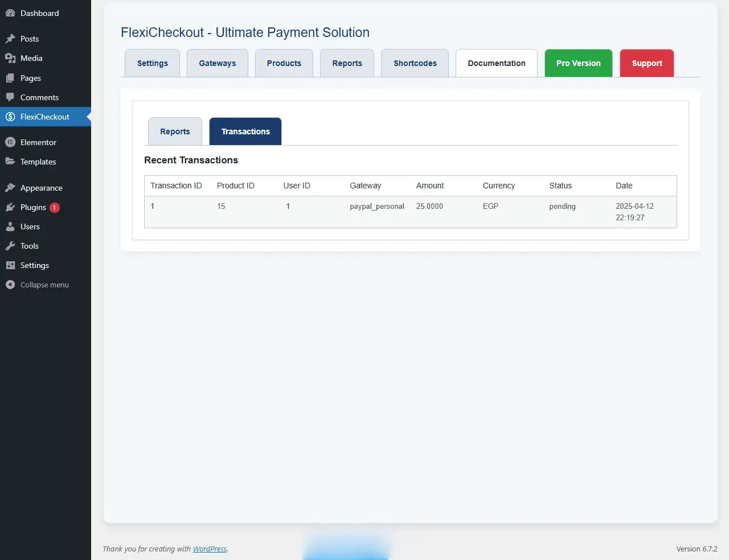The image size is (729, 560).
Task: Click the Status column header
Action: click(x=560, y=186)
